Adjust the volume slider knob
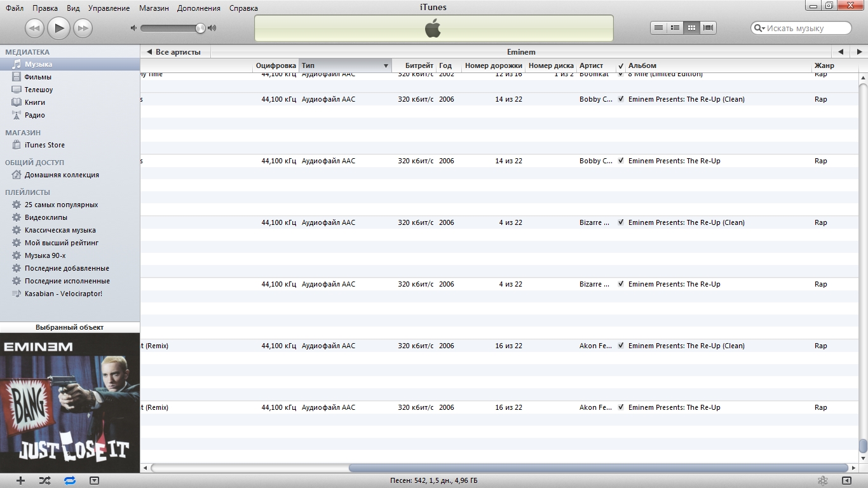The width and height of the screenshot is (868, 488). point(201,28)
